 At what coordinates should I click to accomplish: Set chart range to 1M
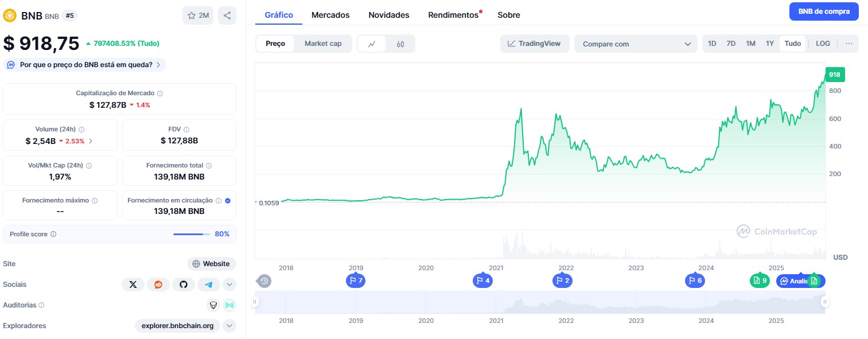click(x=750, y=44)
